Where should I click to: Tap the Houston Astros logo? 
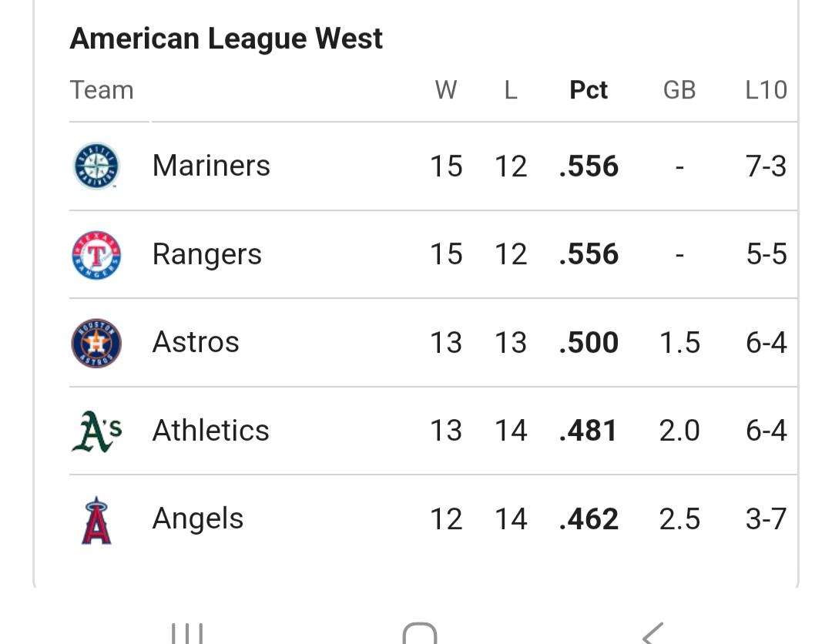click(96, 343)
